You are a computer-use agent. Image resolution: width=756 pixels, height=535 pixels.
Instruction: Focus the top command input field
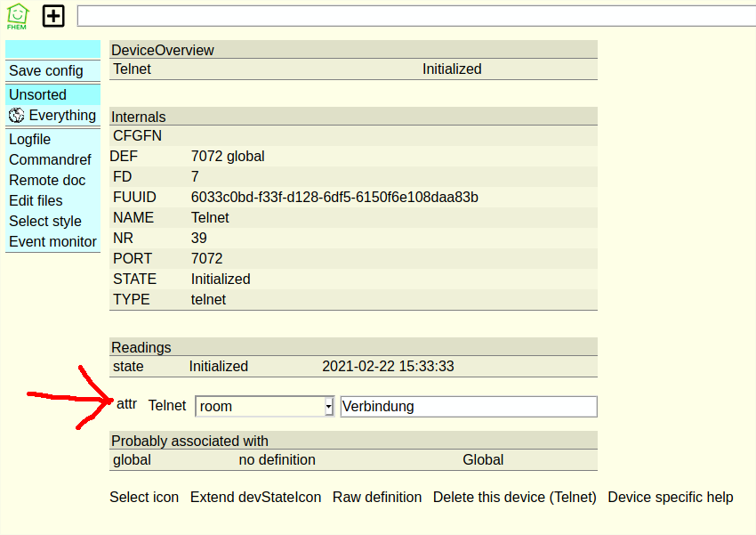(x=416, y=16)
